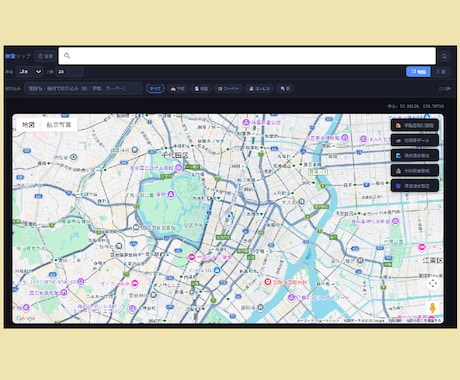Select the スーパー filter chip
The image size is (460, 380).
(x=228, y=89)
